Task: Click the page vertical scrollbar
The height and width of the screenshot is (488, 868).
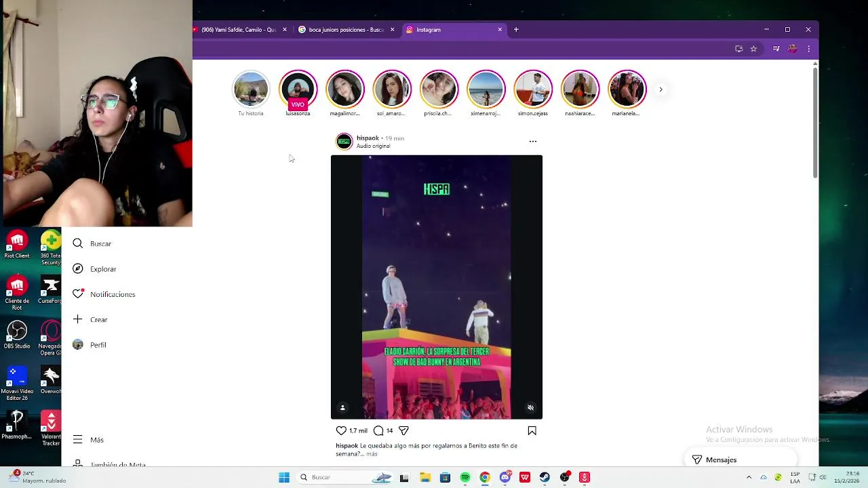Action: (815, 122)
